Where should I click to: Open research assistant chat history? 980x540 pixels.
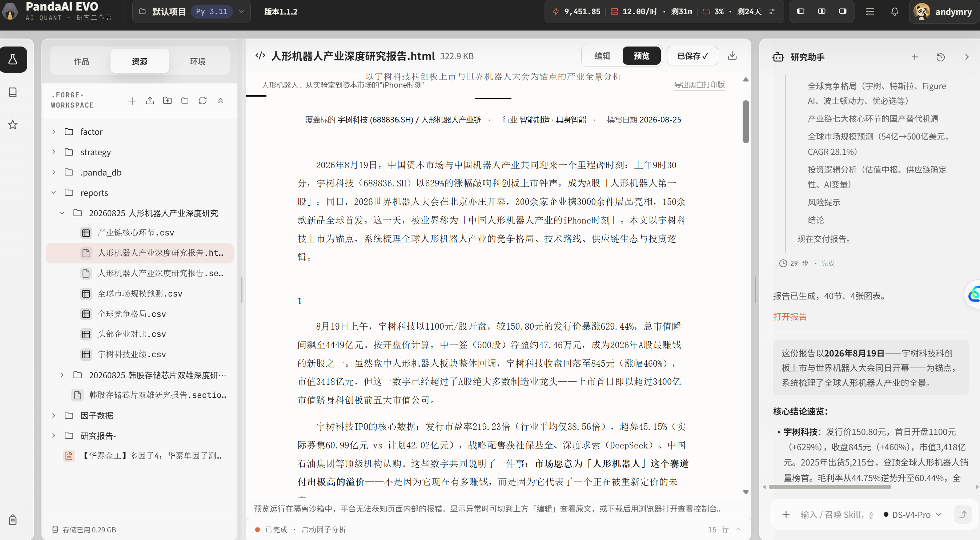click(940, 57)
